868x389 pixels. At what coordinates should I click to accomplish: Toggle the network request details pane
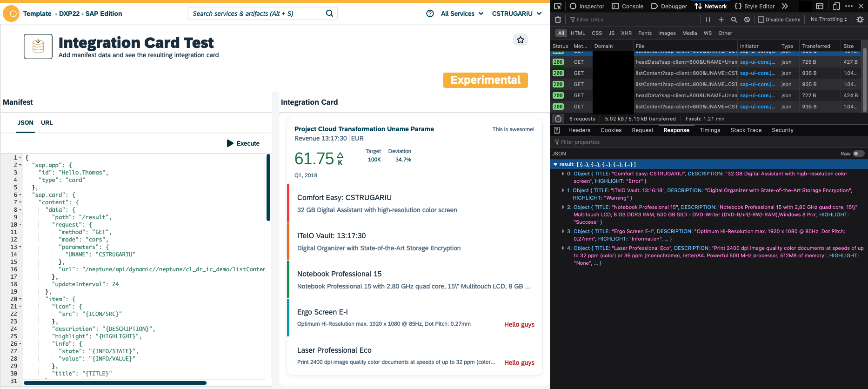coord(557,130)
